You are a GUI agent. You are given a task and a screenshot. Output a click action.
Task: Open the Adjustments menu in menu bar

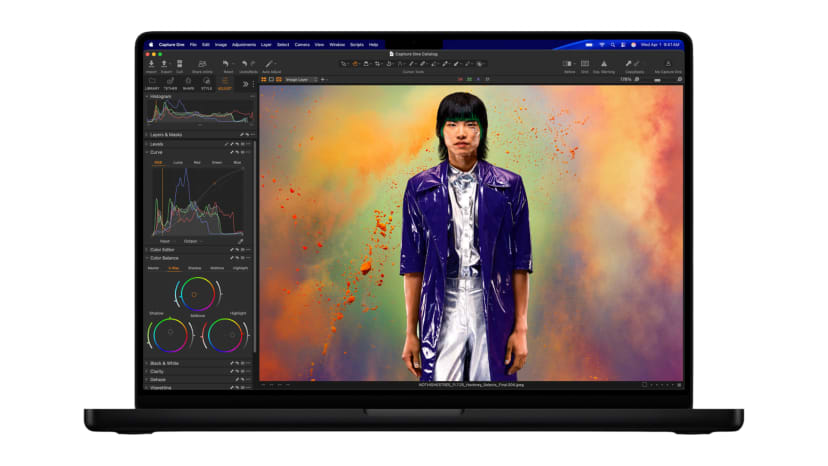pos(243,45)
